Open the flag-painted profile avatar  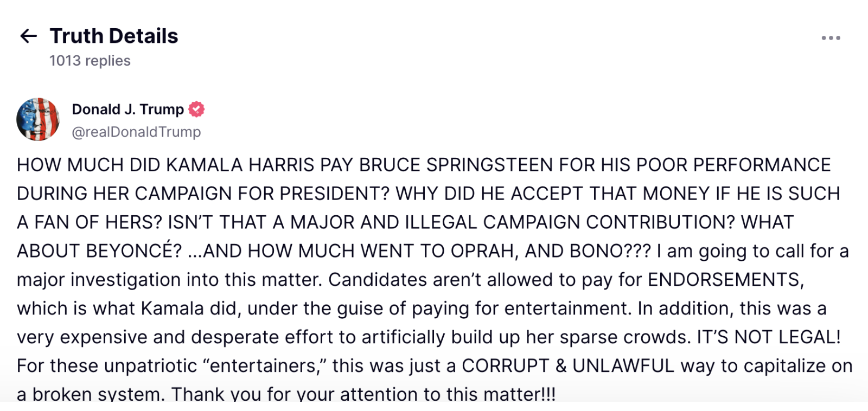click(x=38, y=119)
